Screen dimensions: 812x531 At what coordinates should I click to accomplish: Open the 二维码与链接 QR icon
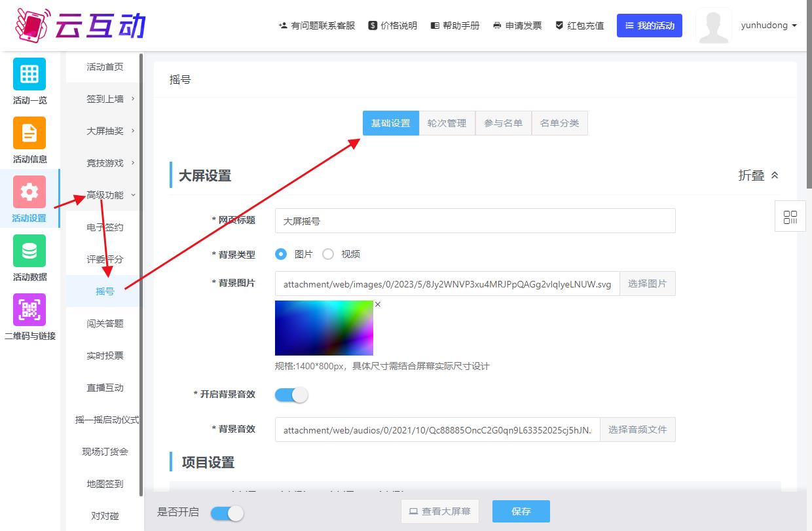[29, 310]
